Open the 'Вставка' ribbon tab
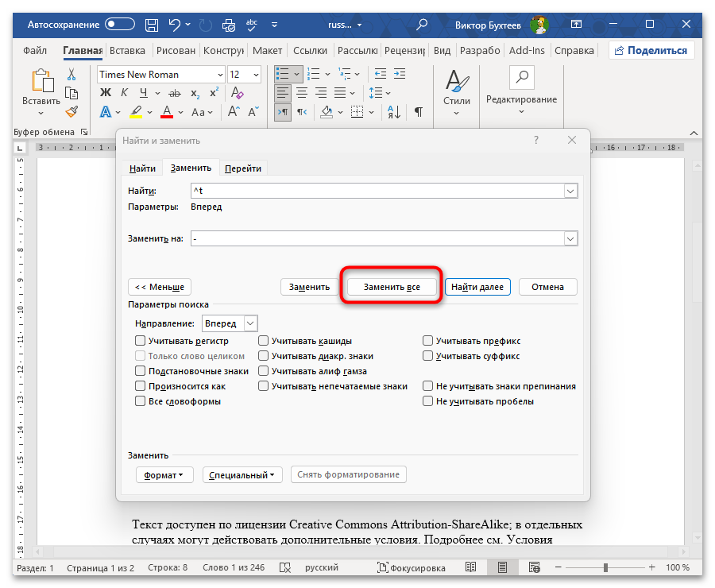Image resolution: width=715 pixels, height=588 pixels. click(127, 51)
